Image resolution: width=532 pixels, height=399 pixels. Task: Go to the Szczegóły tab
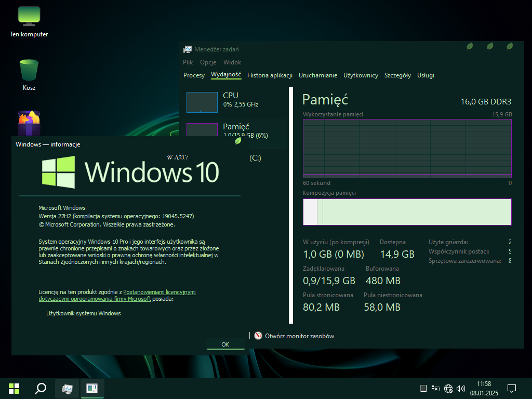(x=397, y=75)
